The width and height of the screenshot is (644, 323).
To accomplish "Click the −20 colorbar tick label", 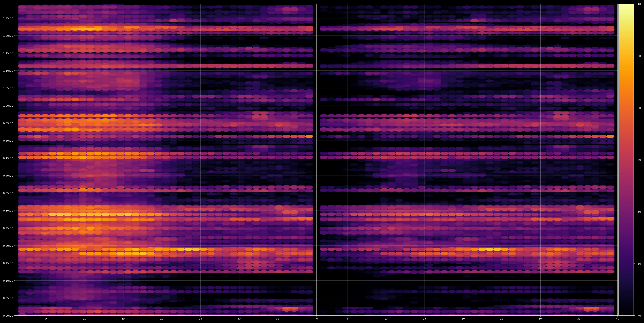I will click(x=638, y=56).
